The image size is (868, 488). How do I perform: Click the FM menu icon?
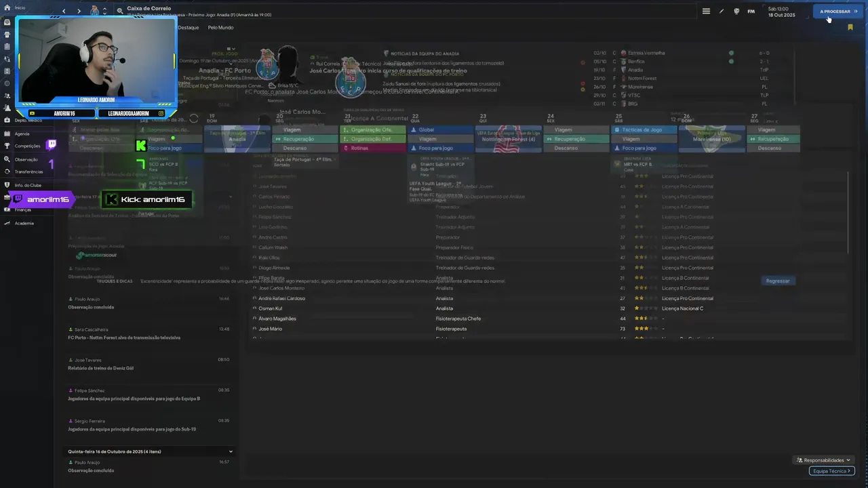[x=751, y=11]
